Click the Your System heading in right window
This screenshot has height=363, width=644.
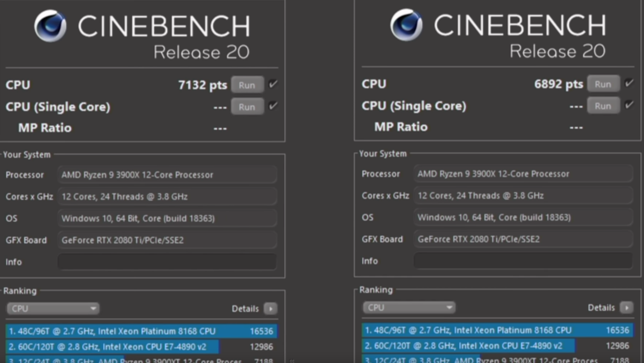tap(383, 154)
